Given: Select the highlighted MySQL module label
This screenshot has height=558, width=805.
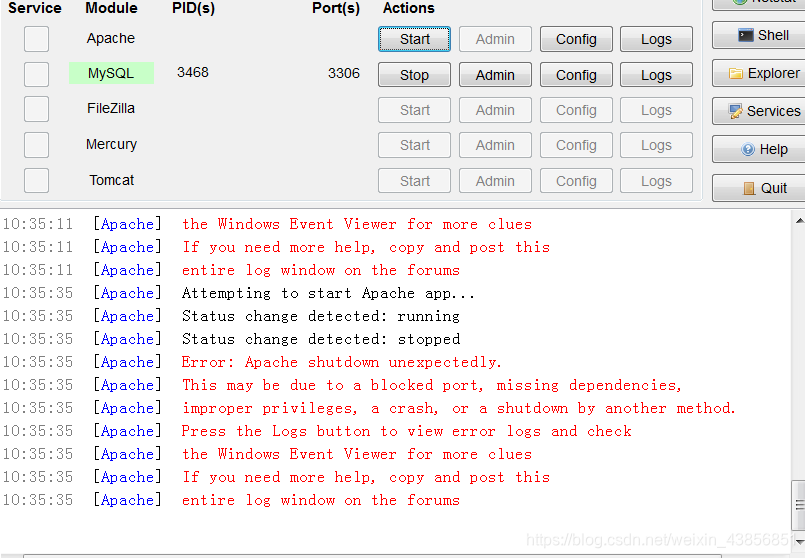Looking at the screenshot, I should coord(111,73).
